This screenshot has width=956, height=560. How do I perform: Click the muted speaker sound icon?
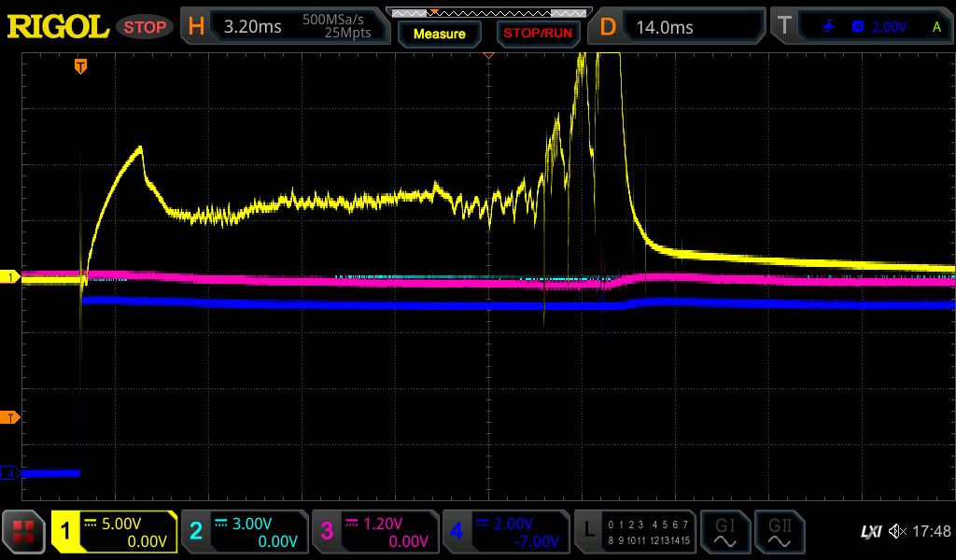tap(897, 532)
